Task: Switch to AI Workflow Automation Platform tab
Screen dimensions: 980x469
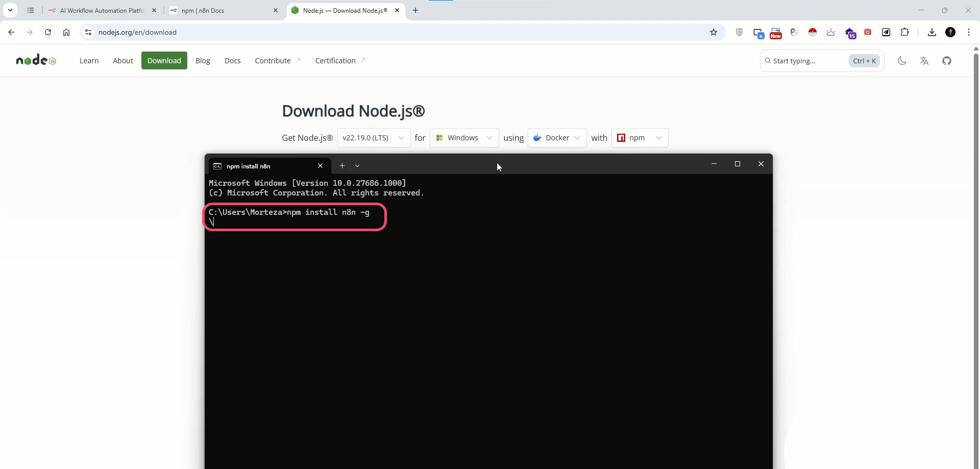Action: 103,10
